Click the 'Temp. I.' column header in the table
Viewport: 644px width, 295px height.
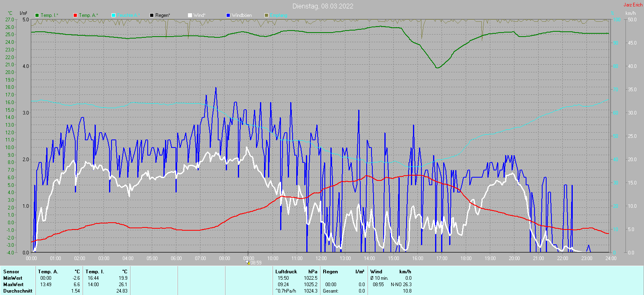(x=95, y=272)
